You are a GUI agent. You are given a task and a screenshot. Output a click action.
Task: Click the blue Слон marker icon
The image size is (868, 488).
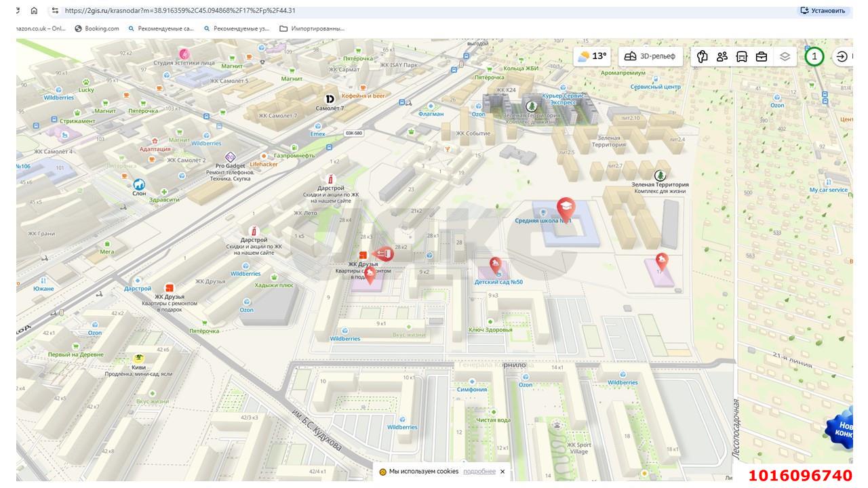[x=139, y=184]
